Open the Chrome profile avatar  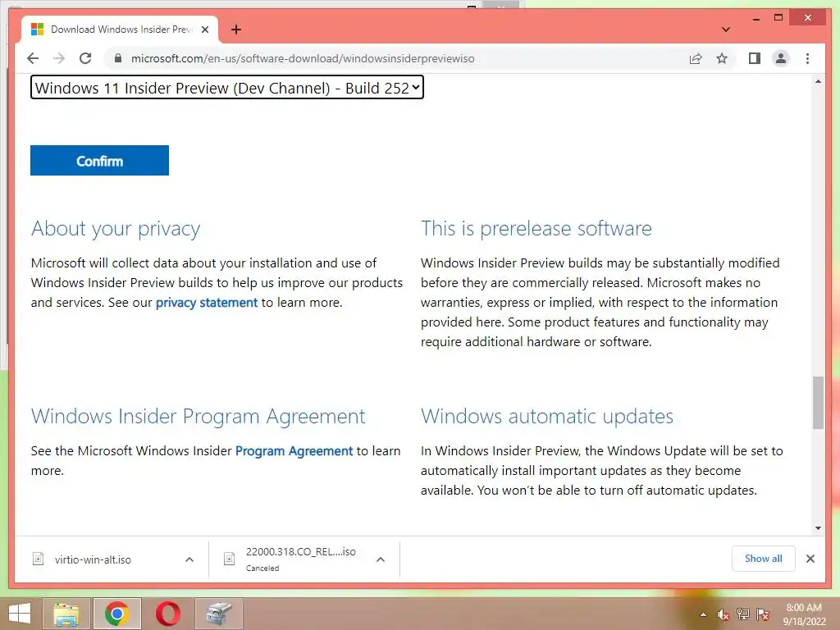(x=781, y=58)
